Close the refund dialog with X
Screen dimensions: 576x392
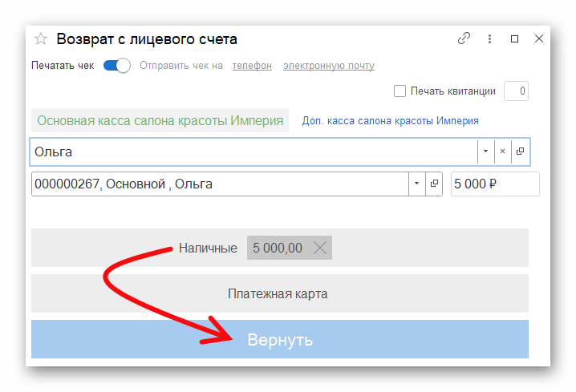[539, 38]
